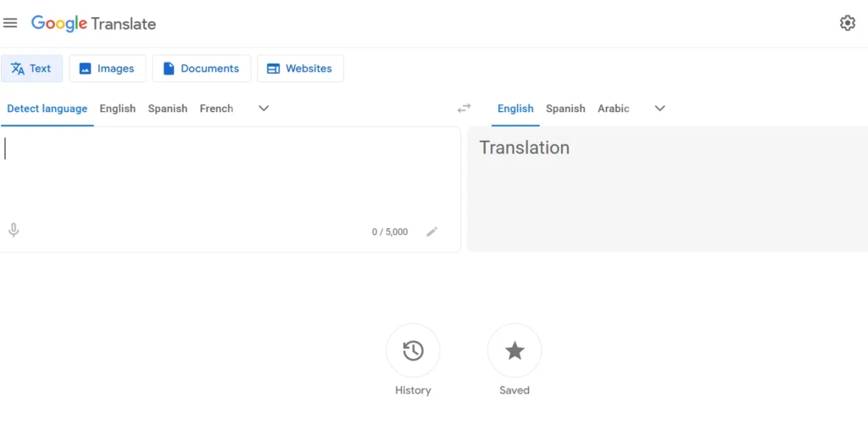Select English as source language

point(117,109)
